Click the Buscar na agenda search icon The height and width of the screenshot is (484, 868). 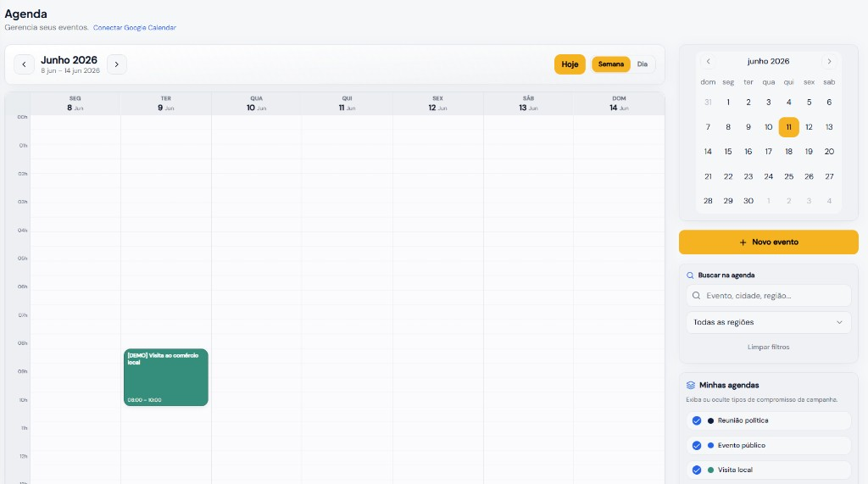690,275
